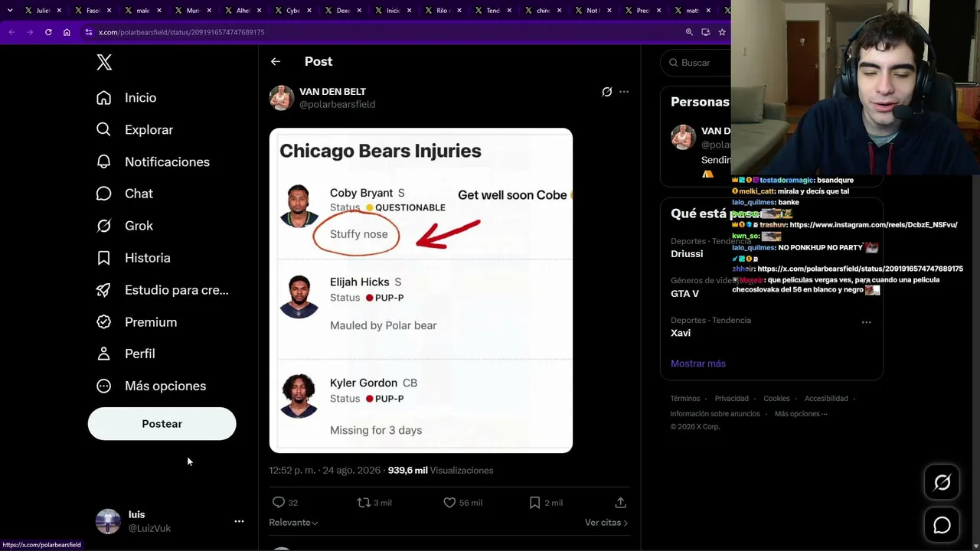Open the floating chat messages button

tap(942, 526)
